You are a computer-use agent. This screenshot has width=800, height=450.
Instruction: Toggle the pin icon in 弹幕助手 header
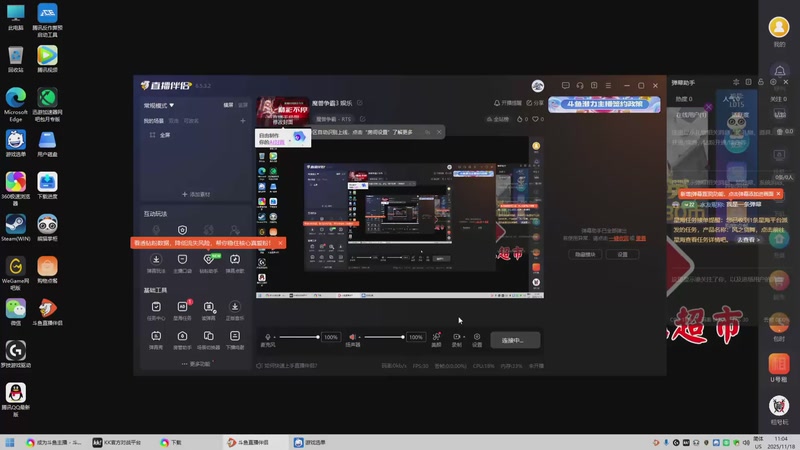736,82
